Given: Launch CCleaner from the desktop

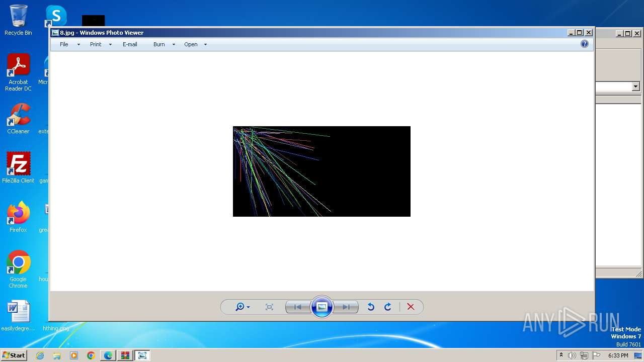Looking at the screenshot, I should point(18,119).
